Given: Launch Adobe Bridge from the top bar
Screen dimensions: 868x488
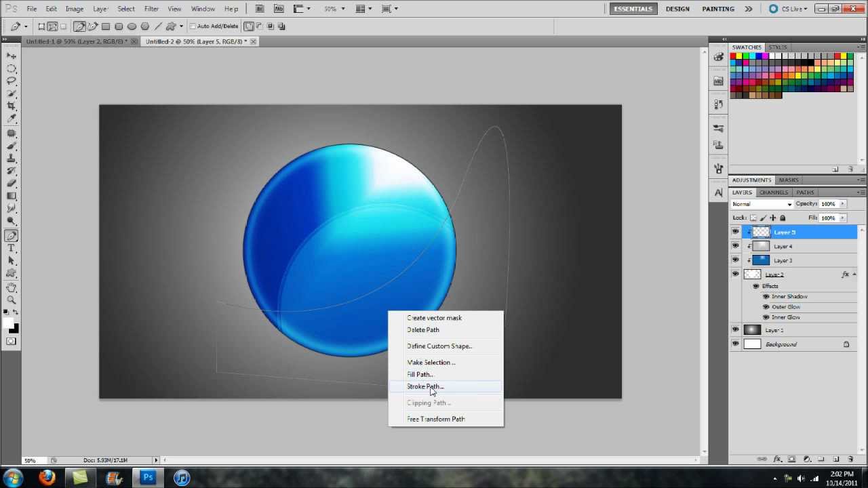Looking at the screenshot, I should click(260, 9).
